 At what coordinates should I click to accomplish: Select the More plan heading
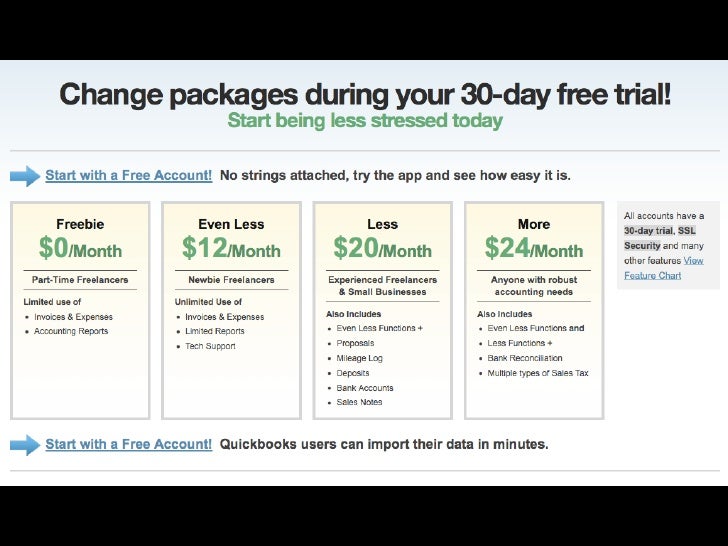click(534, 224)
